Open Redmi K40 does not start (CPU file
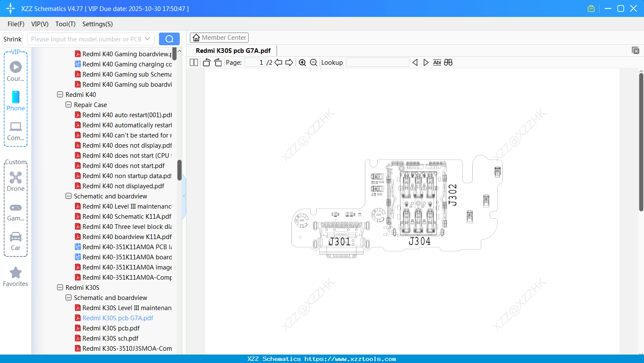The height and width of the screenshot is (363, 644). click(x=123, y=155)
